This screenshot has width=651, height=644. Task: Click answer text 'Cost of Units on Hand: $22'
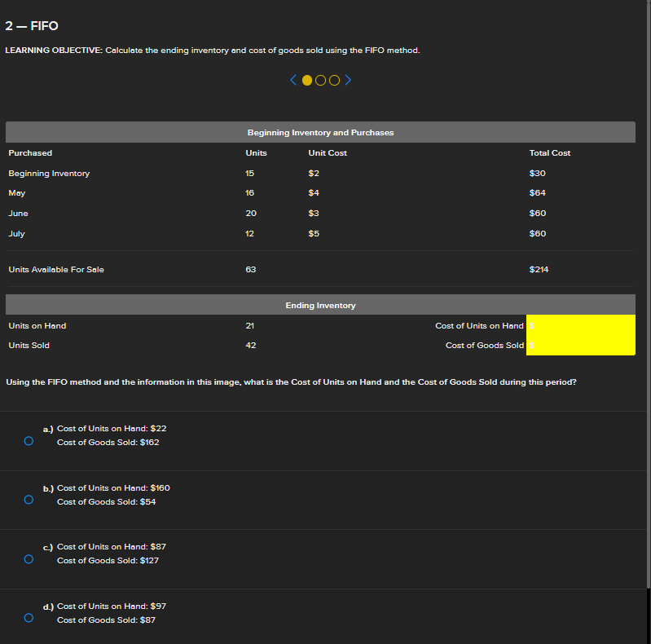click(x=112, y=429)
